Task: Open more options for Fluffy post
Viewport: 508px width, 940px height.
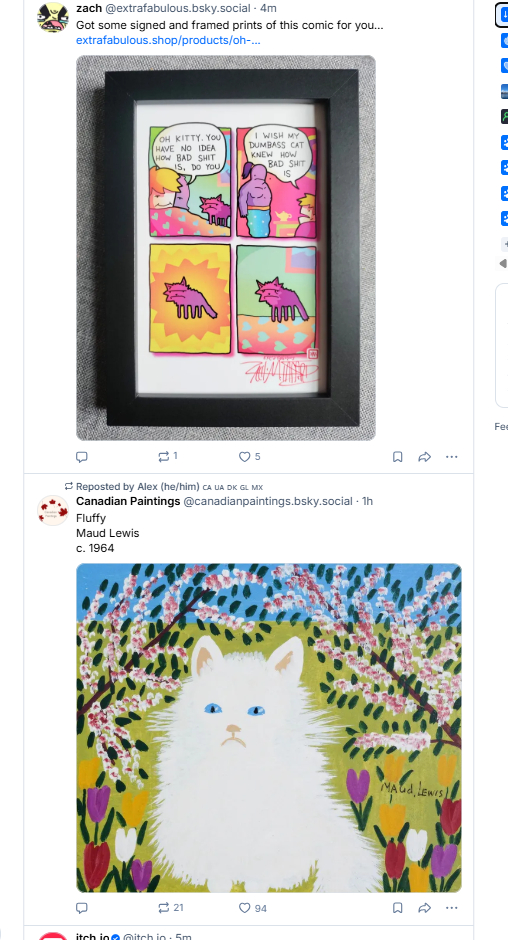Action: click(x=452, y=908)
